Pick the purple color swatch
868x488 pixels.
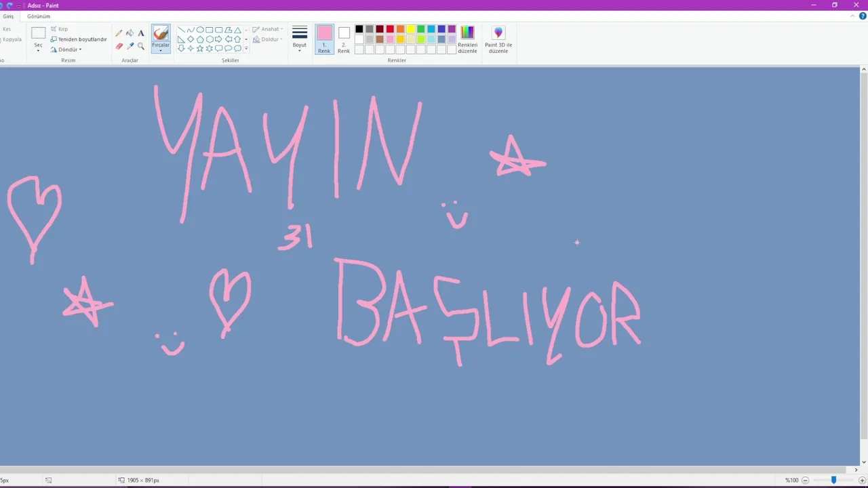(x=452, y=29)
